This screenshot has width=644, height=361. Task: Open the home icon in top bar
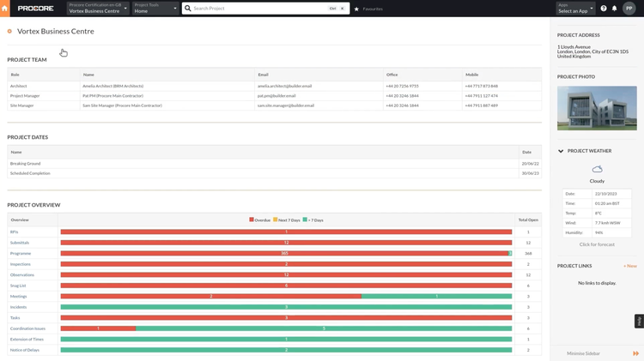[x=4, y=9]
